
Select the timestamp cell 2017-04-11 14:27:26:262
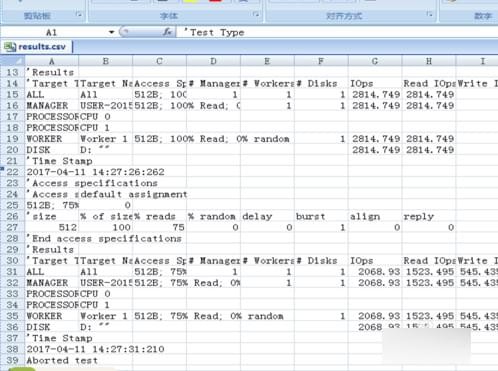pos(52,172)
